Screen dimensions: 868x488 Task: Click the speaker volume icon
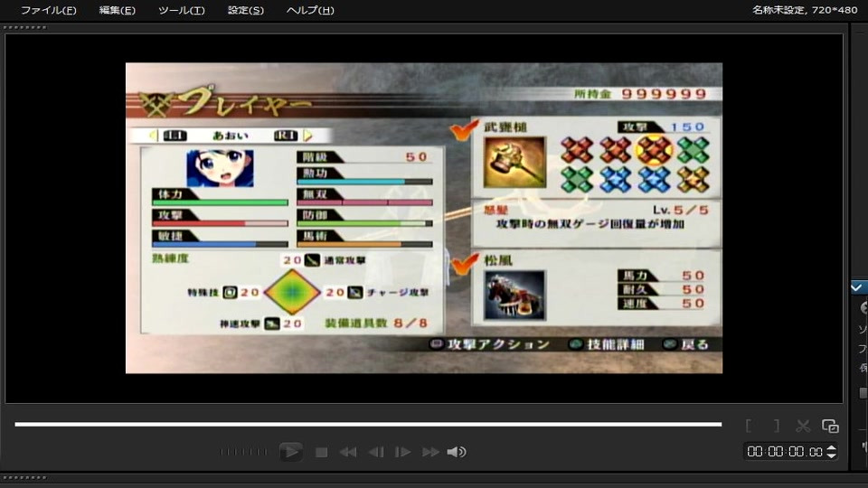tap(456, 452)
